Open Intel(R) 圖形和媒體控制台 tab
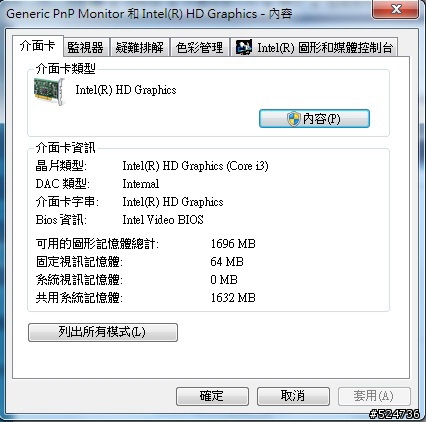Image resolution: width=426 pixels, height=422 pixels. (x=314, y=47)
